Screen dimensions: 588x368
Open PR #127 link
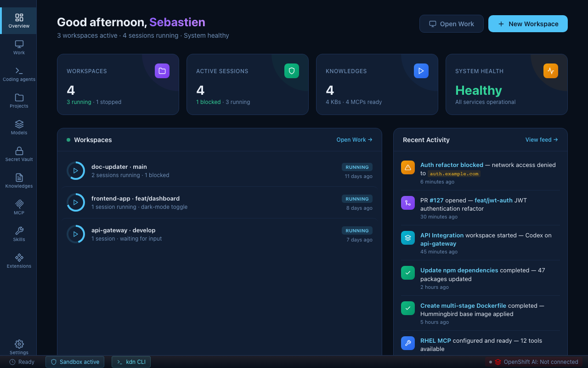437,200
